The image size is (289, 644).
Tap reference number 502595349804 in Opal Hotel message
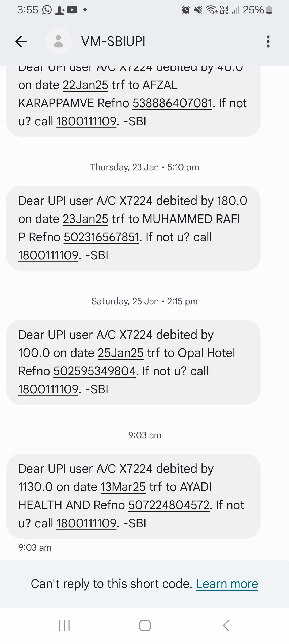(x=95, y=371)
